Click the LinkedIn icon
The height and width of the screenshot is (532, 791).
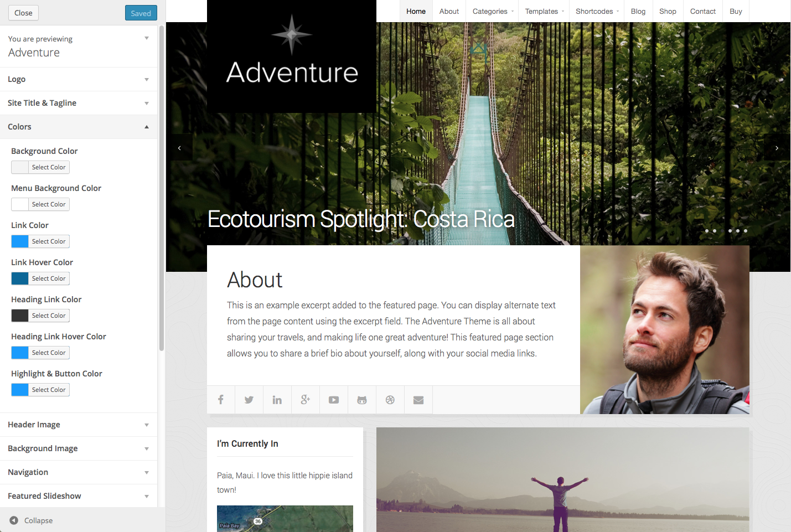click(x=277, y=400)
